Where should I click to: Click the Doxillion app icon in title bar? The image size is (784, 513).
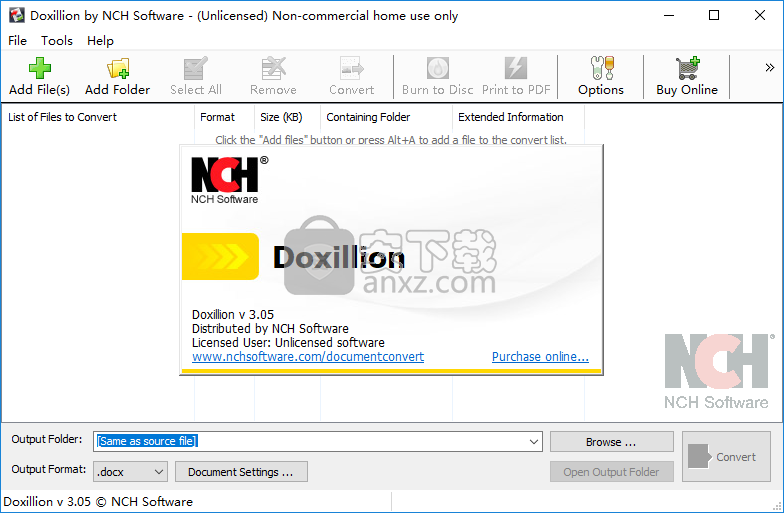16,16
